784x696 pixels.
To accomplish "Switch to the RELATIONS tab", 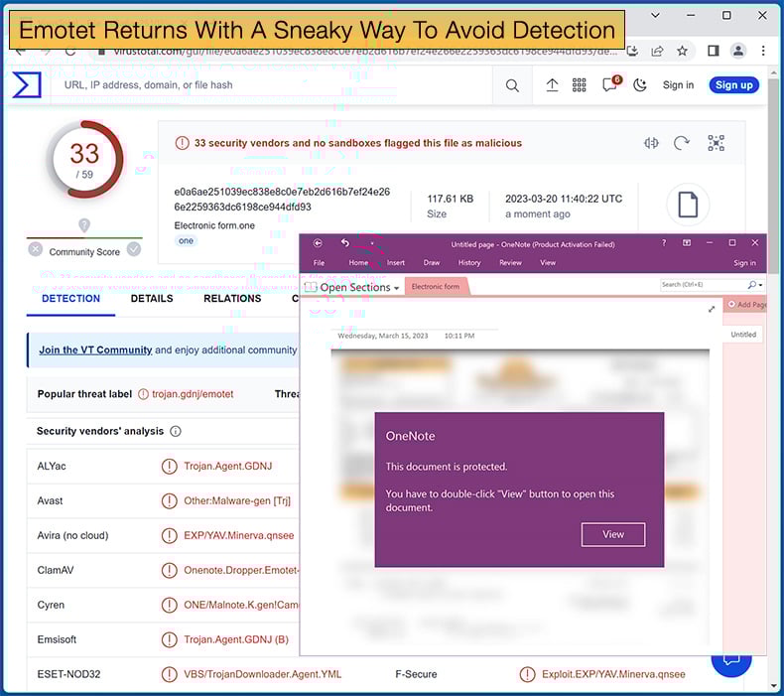I will pos(232,299).
